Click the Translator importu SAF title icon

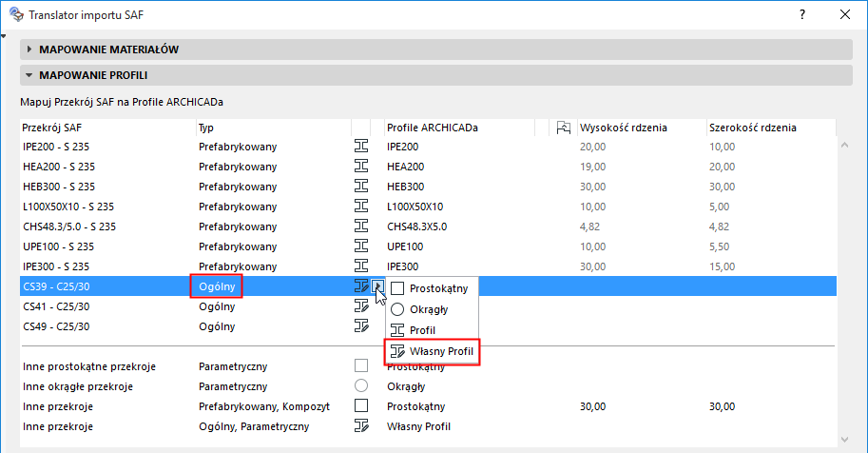click(16, 14)
